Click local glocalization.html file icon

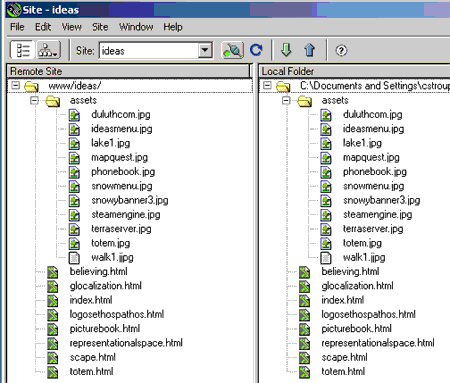coord(304,286)
